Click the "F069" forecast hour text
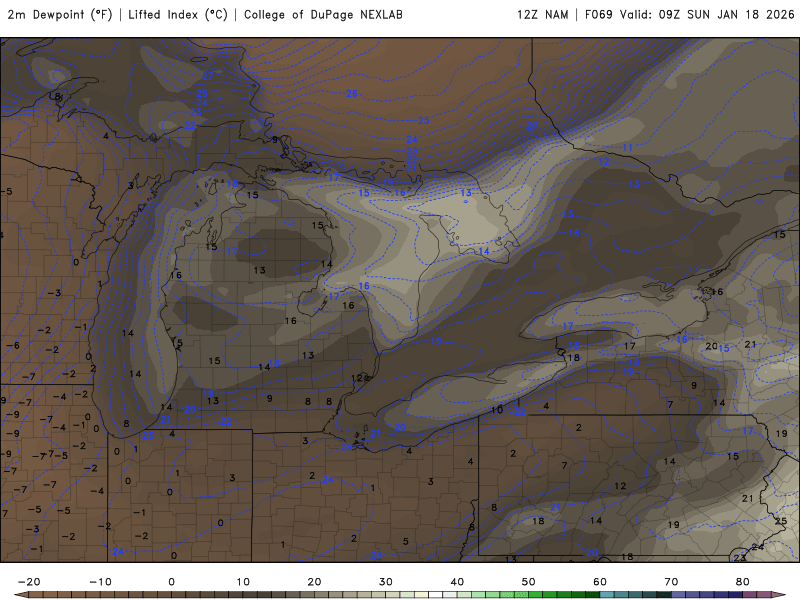The width and height of the screenshot is (800, 600). [x=598, y=15]
